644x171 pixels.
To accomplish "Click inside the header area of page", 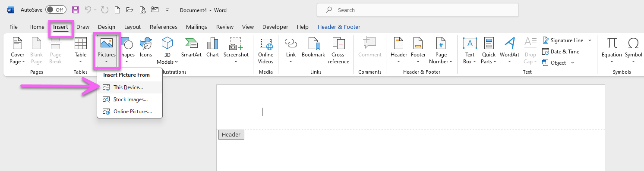I will (x=410, y=108).
